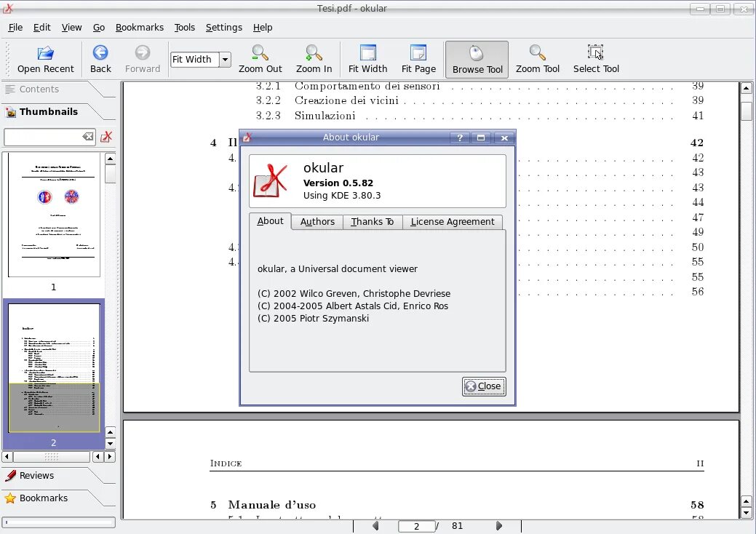Open the Help menu
Viewport: 756px width, 534px height.
point(263,28)
